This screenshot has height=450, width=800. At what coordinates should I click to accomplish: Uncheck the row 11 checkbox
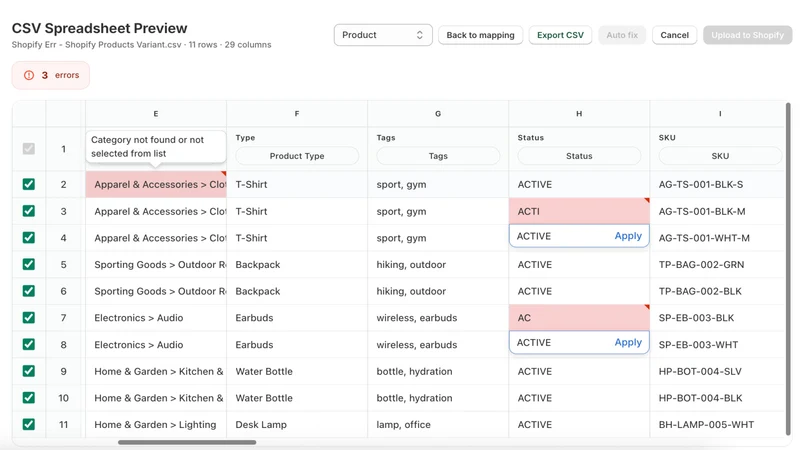(x=29, y=424)
